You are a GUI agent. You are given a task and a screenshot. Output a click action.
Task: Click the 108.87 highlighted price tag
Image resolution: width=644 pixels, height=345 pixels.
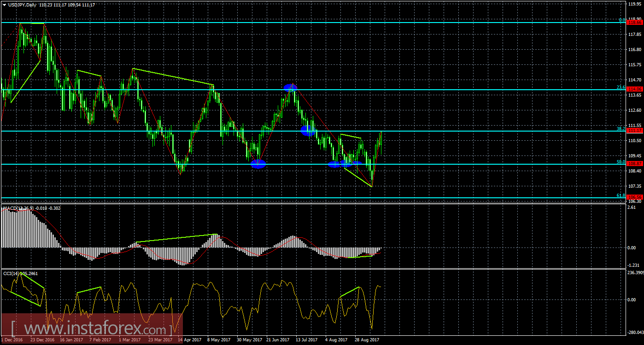tap(634, 162)
